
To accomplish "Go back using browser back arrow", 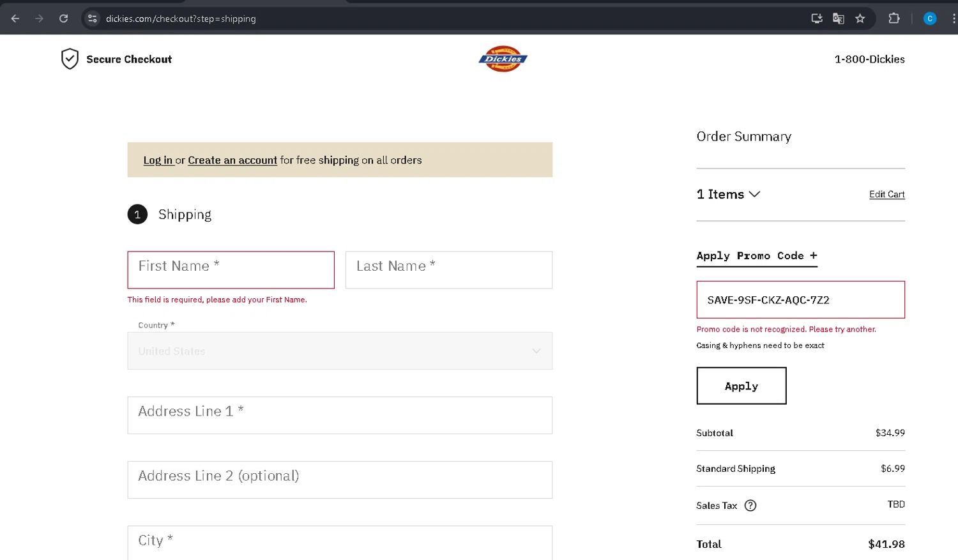I will (x=15, y=19).
